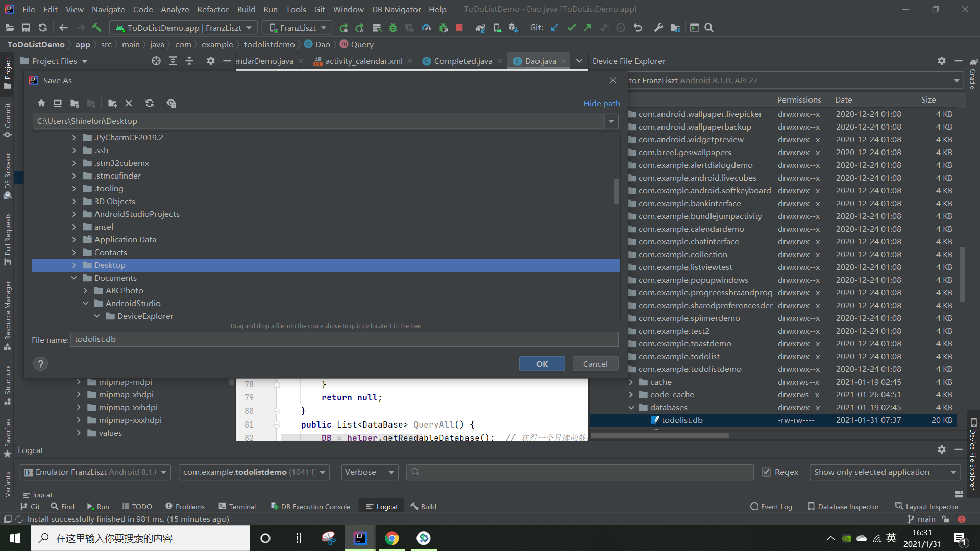Click the Desktop directory toolbar icon
The height and width of the screenshot is (551, 980).
click(x=58, y=103)
